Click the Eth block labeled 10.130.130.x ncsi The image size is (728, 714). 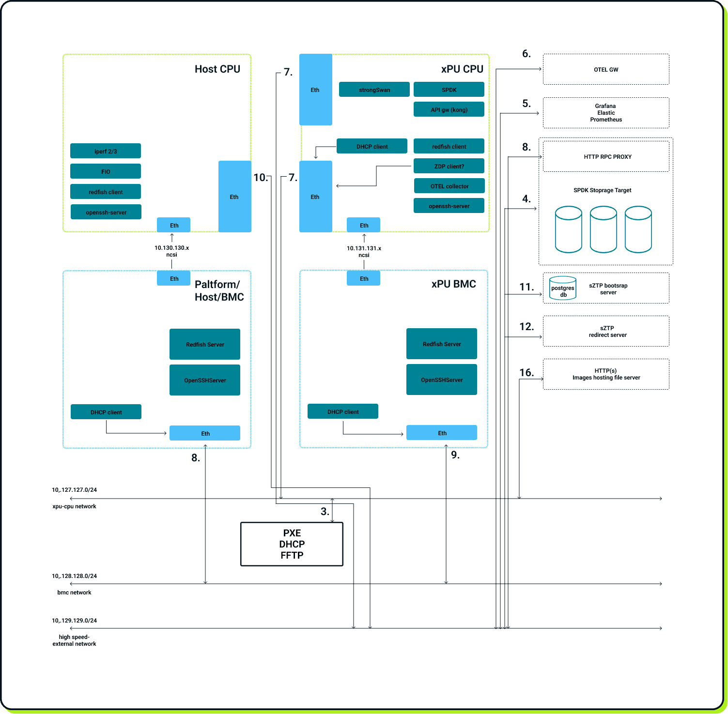(x=173, y=225)
